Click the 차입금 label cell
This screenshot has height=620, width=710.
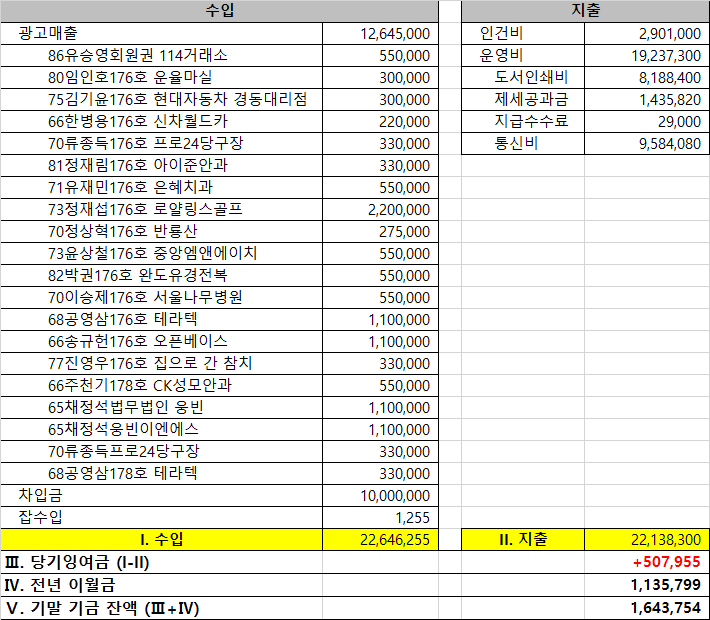pyautogui.click(x=40, y=495)
